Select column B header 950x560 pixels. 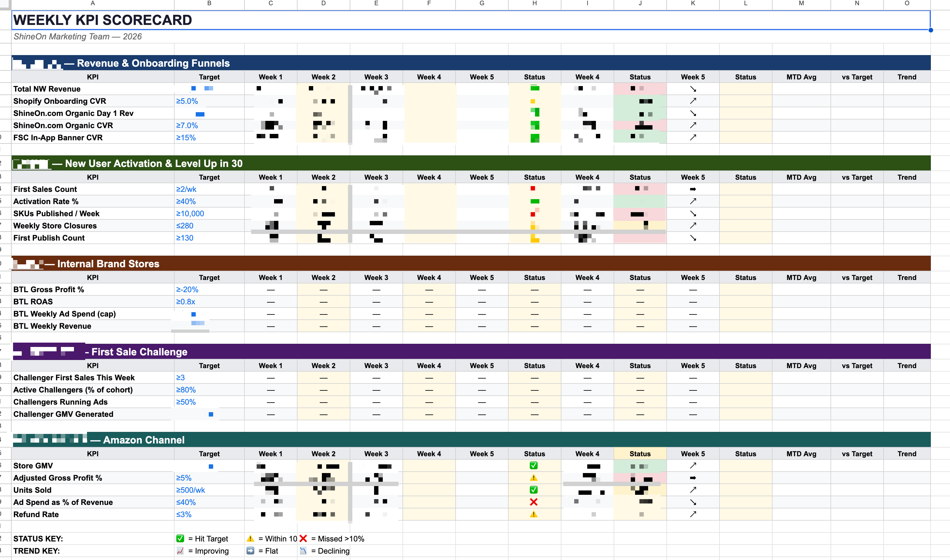[209, 3]
